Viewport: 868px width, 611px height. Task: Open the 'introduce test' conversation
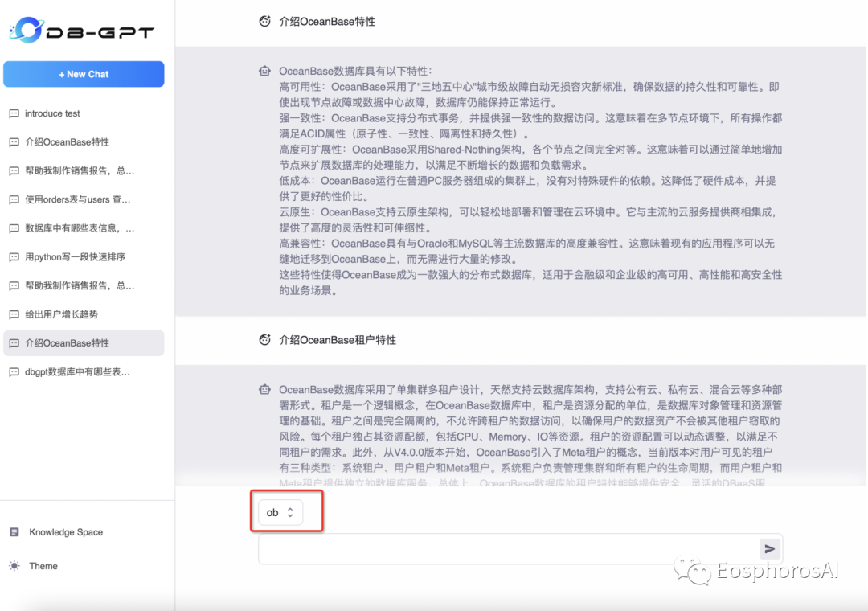84,113
